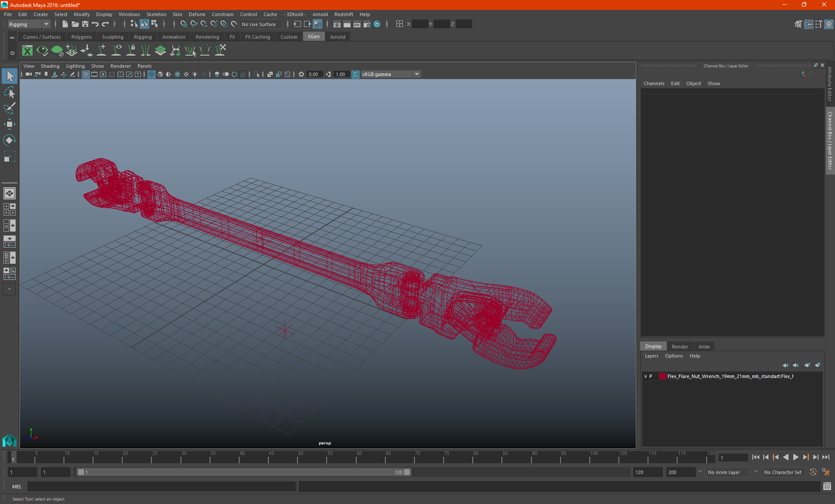Toggle smooth shade all cube icon
Viewport: 835px width, 504px height.
[160, 74]
